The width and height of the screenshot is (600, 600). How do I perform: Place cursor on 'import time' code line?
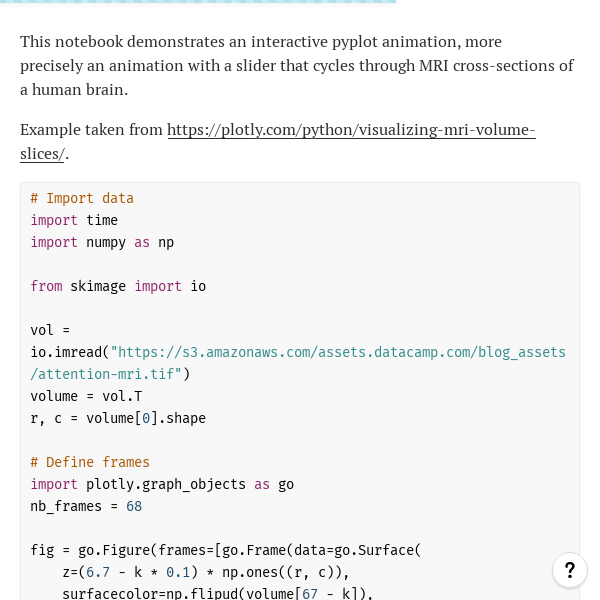[x=74, y=220]
